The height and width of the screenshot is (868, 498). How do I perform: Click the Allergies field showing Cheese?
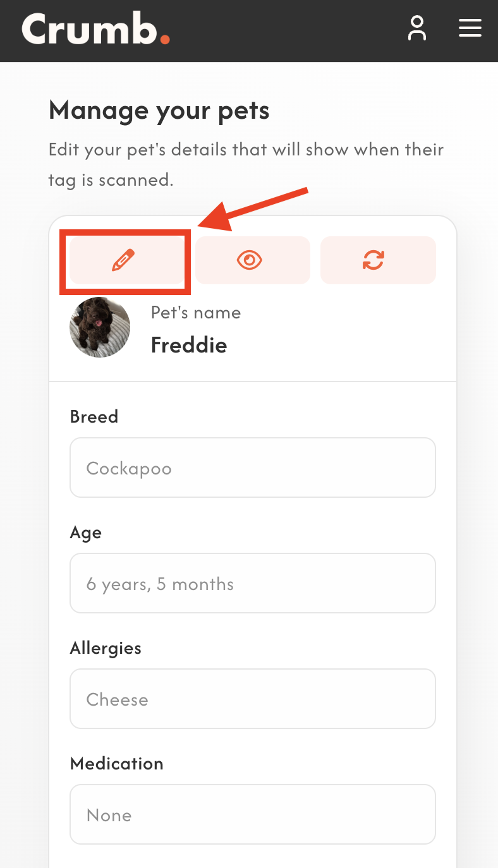click(x=252, y=699)
